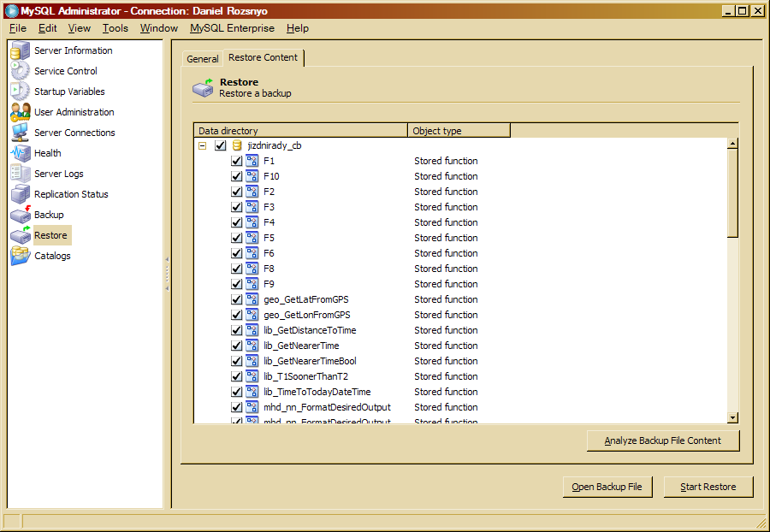Click the Backup drive icon

(x=21, y=215)
